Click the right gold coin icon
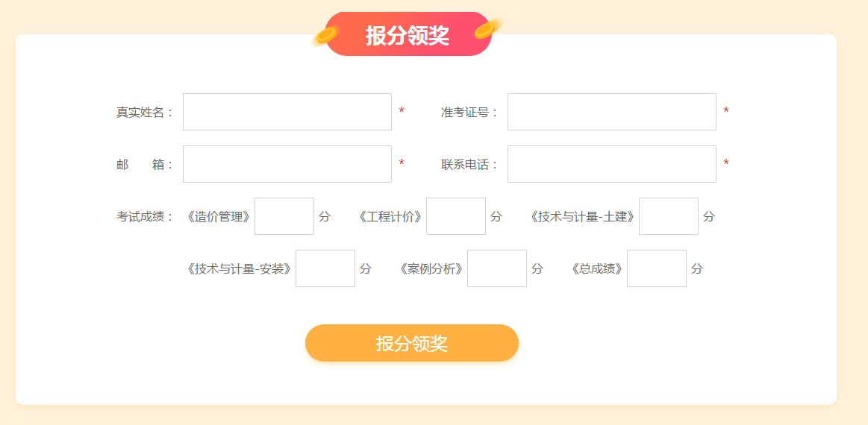 [487, 28]
